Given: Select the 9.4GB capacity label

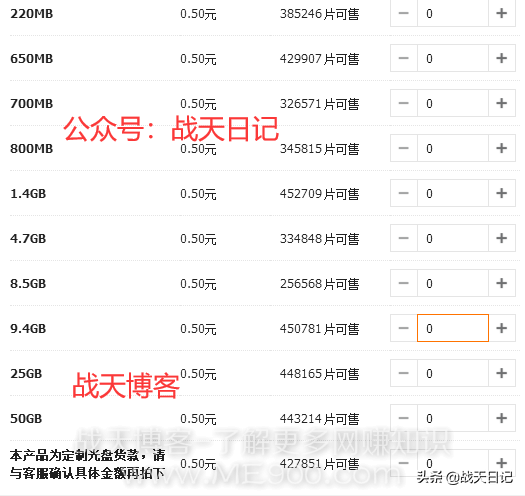Looking at the screenshot, I should [x=28, y=329].
